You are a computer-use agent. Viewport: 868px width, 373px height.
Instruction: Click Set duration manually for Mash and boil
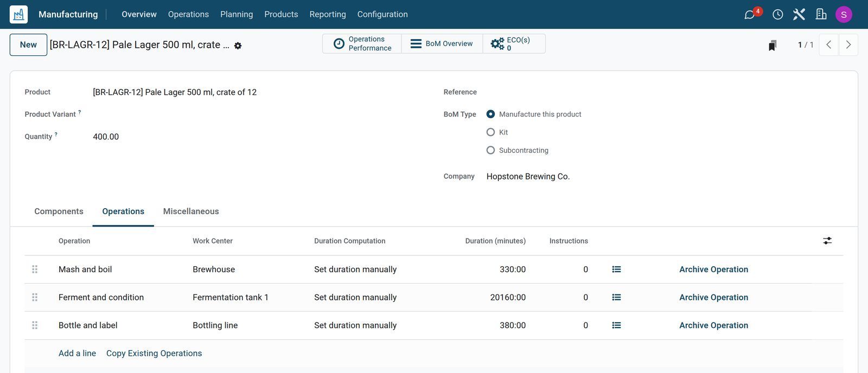[x=355, y=269]
